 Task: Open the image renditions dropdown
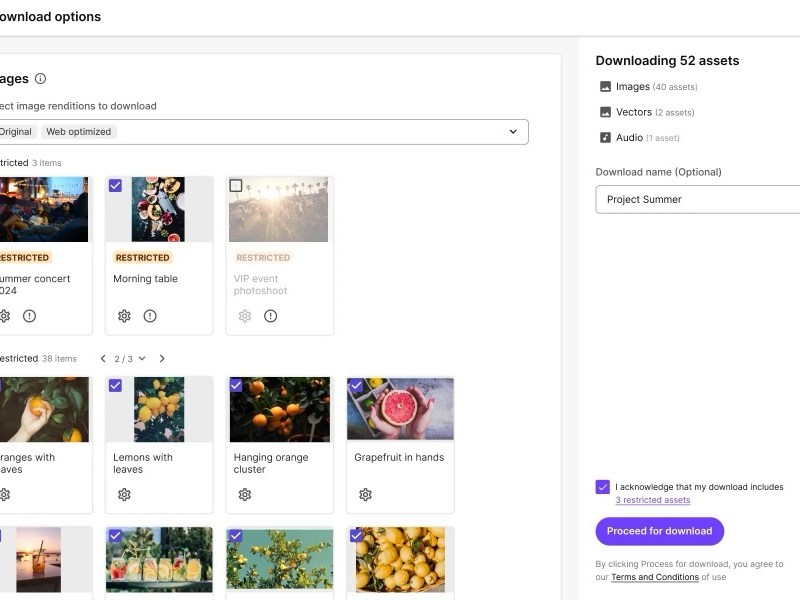point(513,131)
